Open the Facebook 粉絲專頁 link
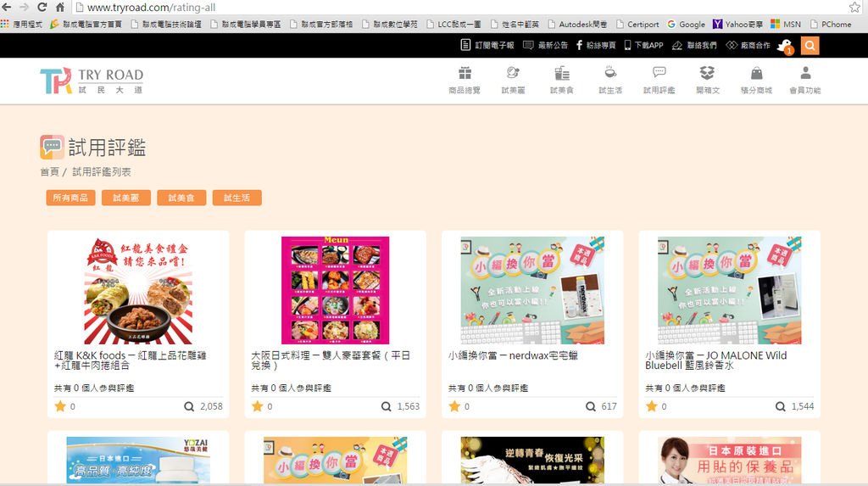 pos(596,46)
